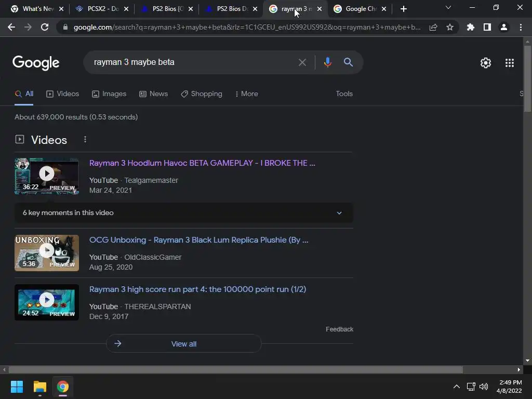View site info via the lock icon
532x399 pixels.
tap(65, 27)
